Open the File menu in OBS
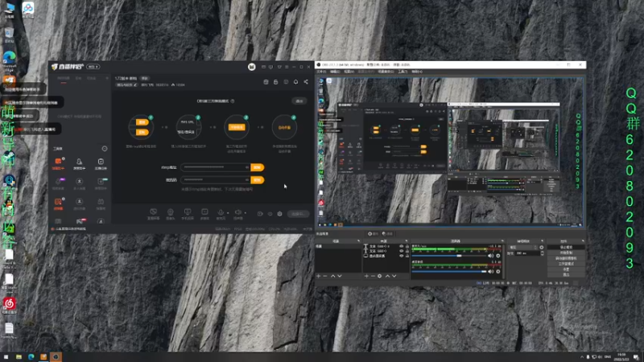The width and height of the screenshot is (644, 362). tap(320, 72)
